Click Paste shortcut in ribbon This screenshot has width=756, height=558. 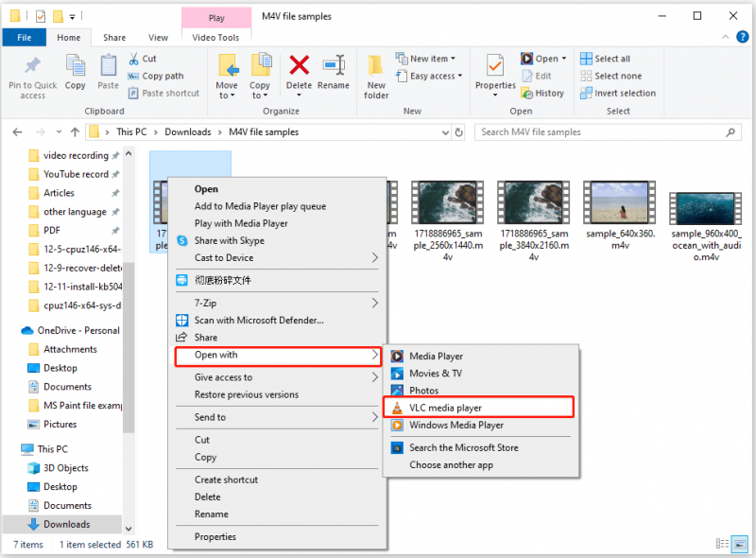(163, 94)
